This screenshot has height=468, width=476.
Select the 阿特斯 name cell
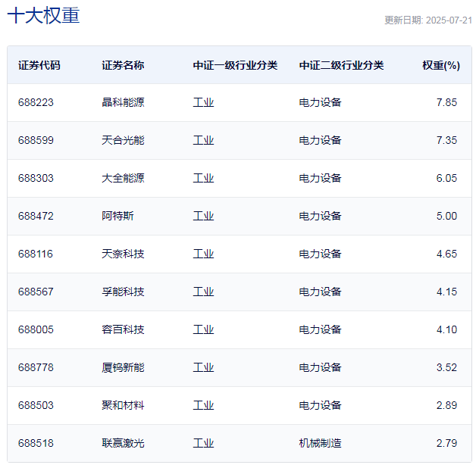pyautogui.click(x=117, y=217)
